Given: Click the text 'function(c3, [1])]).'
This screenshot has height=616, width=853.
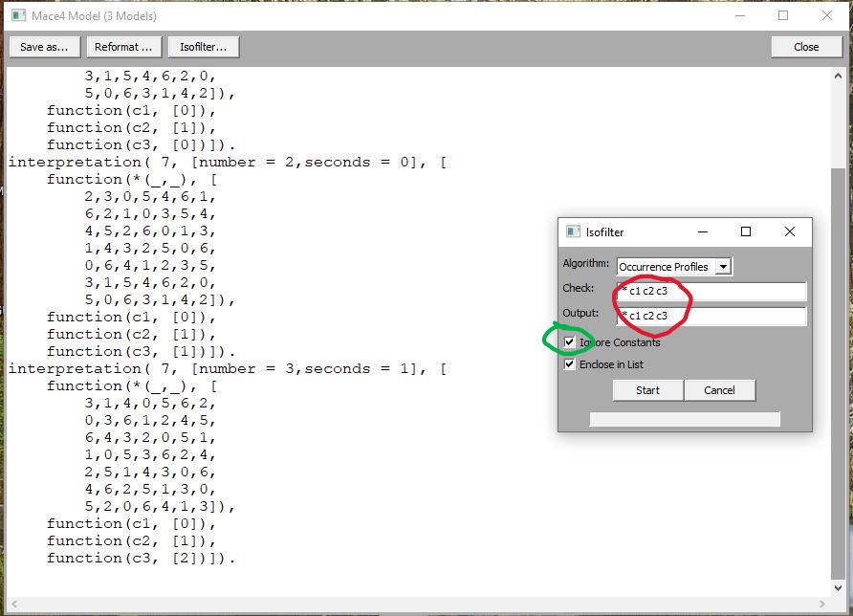Looking at the screenshot, I should coord(141,352).
